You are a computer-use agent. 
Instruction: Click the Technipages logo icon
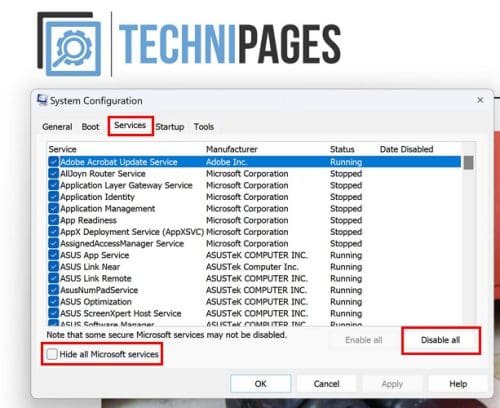point(70,44)
